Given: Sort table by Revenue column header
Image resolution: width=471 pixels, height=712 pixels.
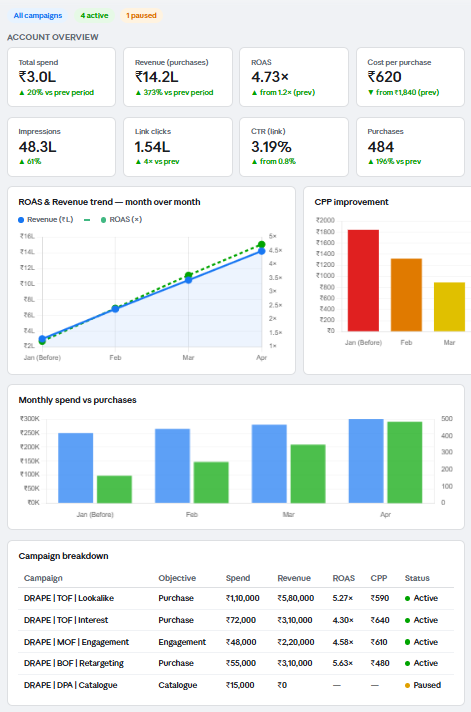Looking at the screenshot, I should click(x=294, y=578).
